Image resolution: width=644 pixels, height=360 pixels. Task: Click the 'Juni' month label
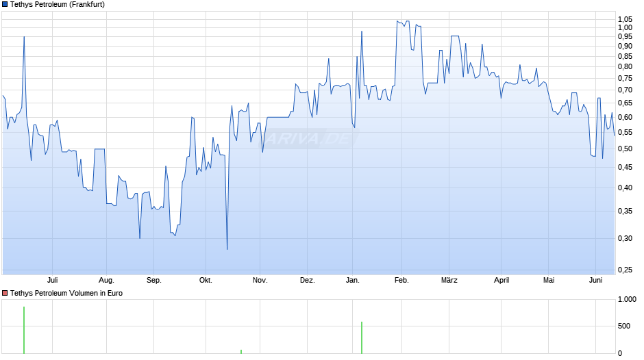[596, 280]
